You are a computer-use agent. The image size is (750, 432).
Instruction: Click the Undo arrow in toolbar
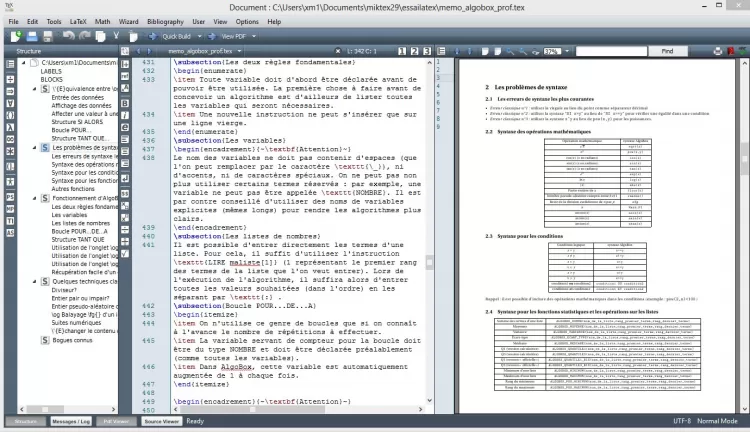point(67,35)
